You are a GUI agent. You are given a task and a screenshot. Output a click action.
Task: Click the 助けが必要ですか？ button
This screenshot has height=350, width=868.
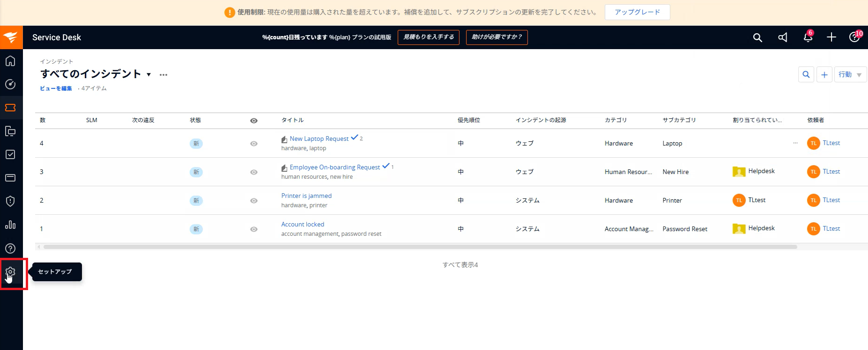pos(497,37)
